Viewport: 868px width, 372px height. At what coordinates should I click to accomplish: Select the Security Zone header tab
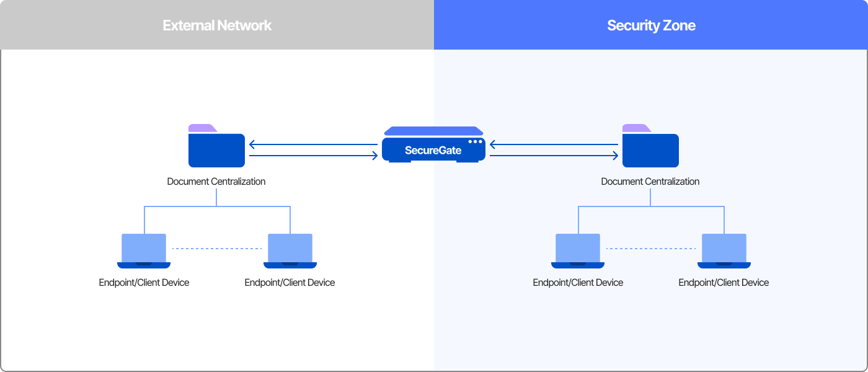(x=651, y=25)
